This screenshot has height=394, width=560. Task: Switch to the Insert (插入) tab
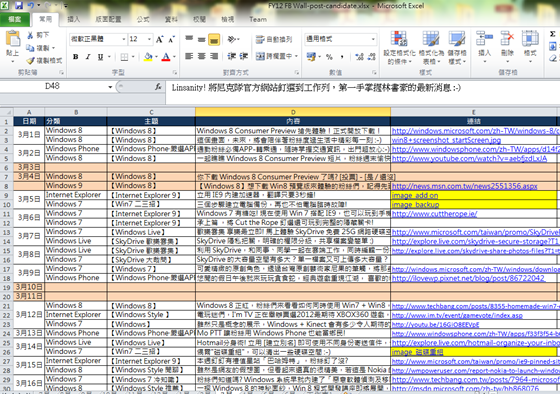coord(74,19)
